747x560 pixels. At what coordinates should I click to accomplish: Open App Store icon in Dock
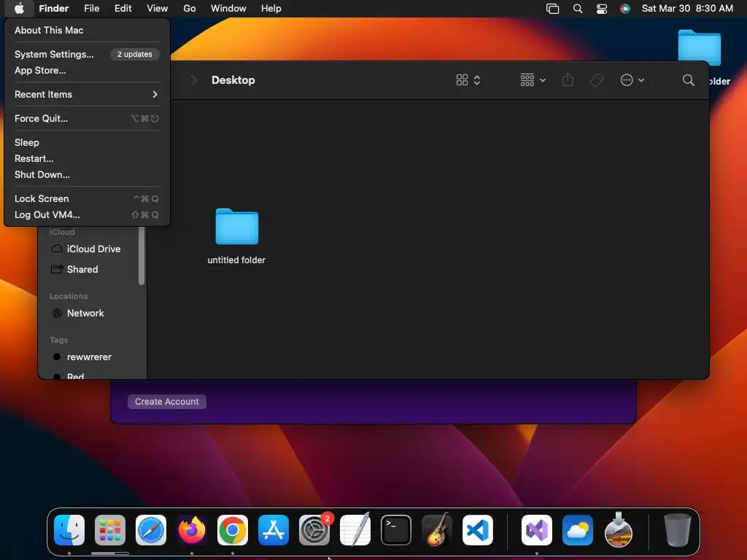(x=274, y=530)
